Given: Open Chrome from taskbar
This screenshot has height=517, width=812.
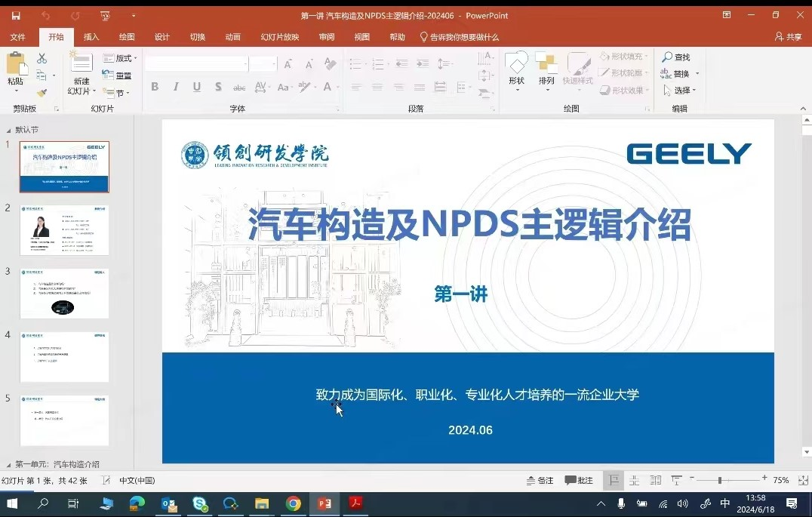Looking at the screenshot, I should coord(293,503).
